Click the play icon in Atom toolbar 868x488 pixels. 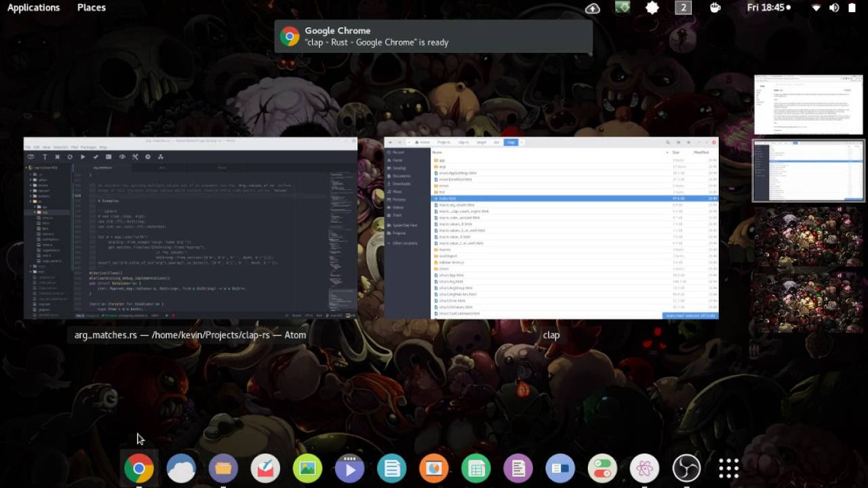click(83, 157)
